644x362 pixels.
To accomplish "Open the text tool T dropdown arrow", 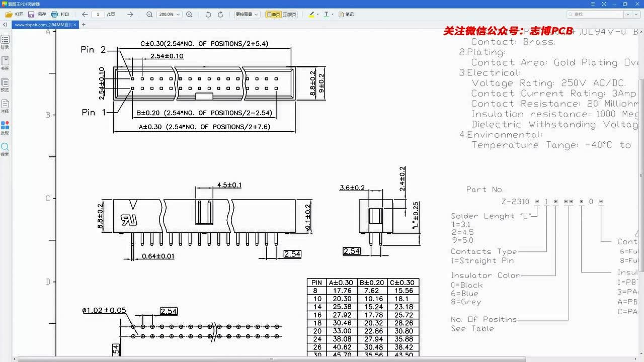I will pyautogui.click(x=332, y=15).
